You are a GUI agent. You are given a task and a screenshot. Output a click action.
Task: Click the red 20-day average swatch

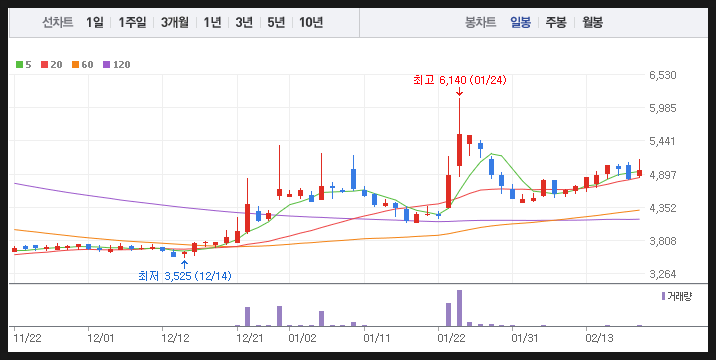(44, 65)
